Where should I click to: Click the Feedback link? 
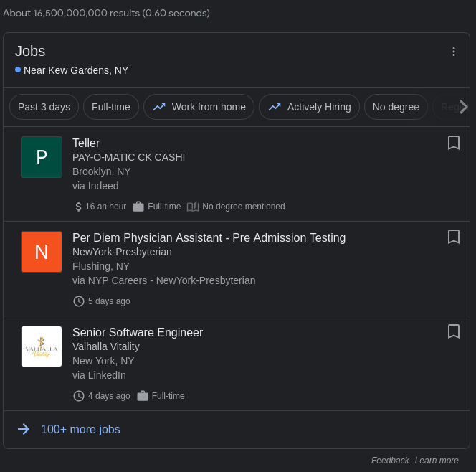(390, 461)
